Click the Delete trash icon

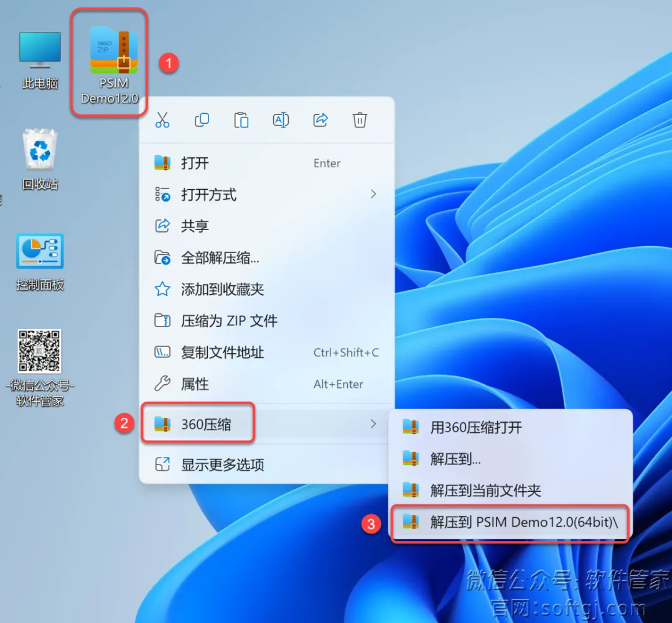click(x=360, y=121)
